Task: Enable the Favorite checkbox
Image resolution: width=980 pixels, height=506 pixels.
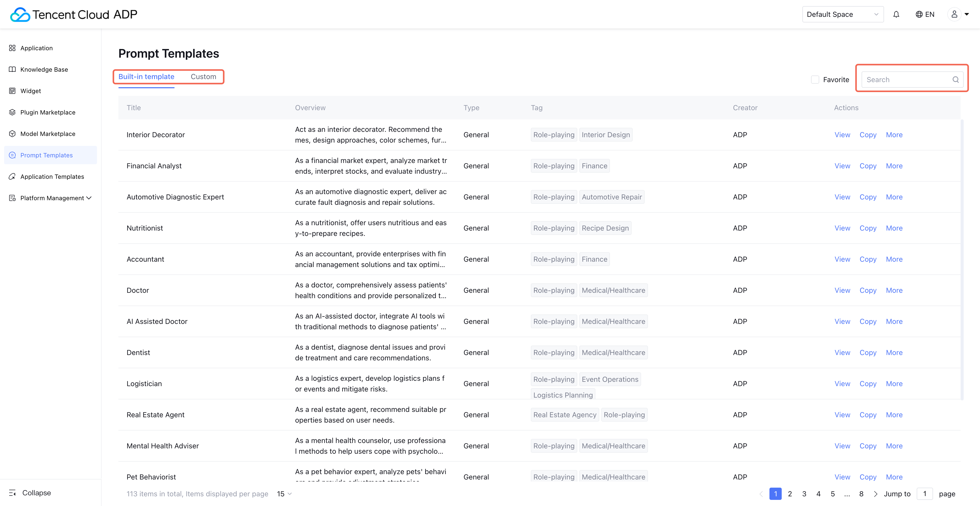Action: [815, 80]
